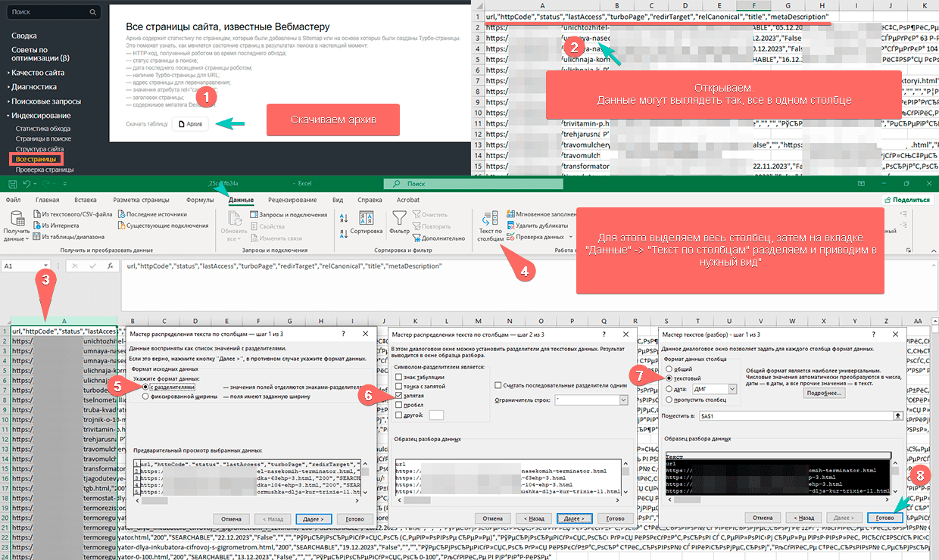Select the «текстовый» column format radio
The width and height of the screenshot is (939, 560).
click(669, 378)
